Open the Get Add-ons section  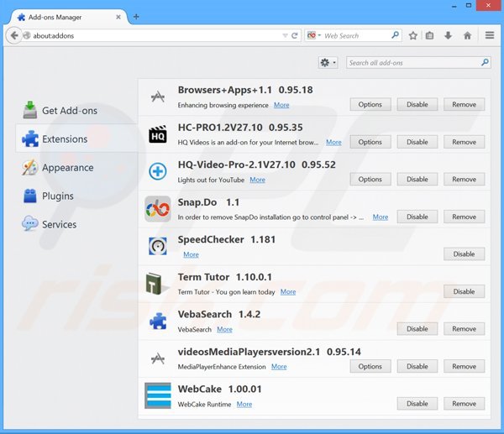76,111
